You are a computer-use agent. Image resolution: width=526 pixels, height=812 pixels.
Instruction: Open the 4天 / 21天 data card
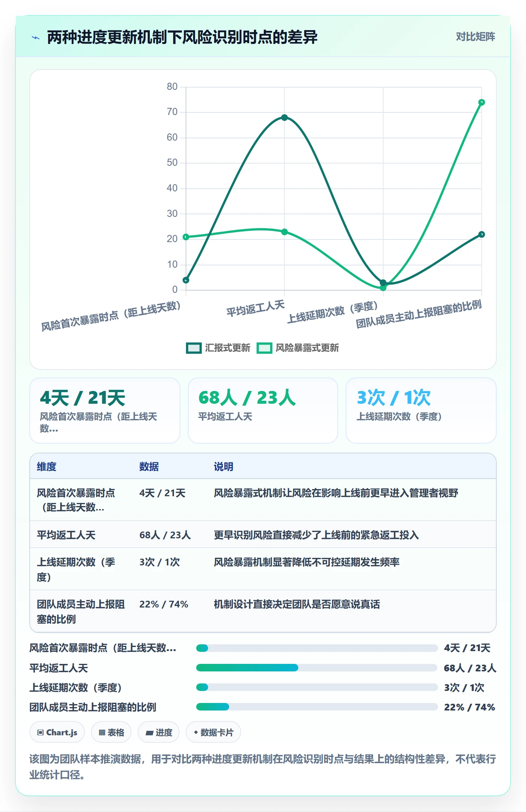[x=105, y=411]
